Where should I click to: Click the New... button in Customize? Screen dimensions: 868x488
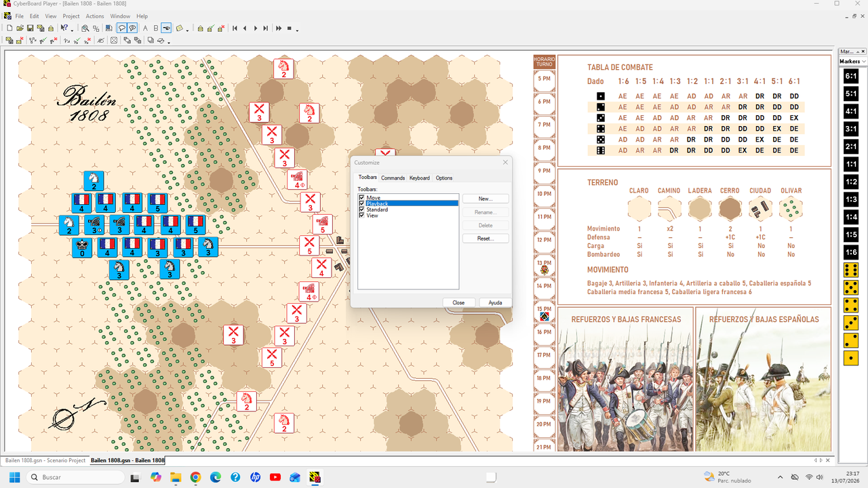pyautogui.click(x=486, y=199)
